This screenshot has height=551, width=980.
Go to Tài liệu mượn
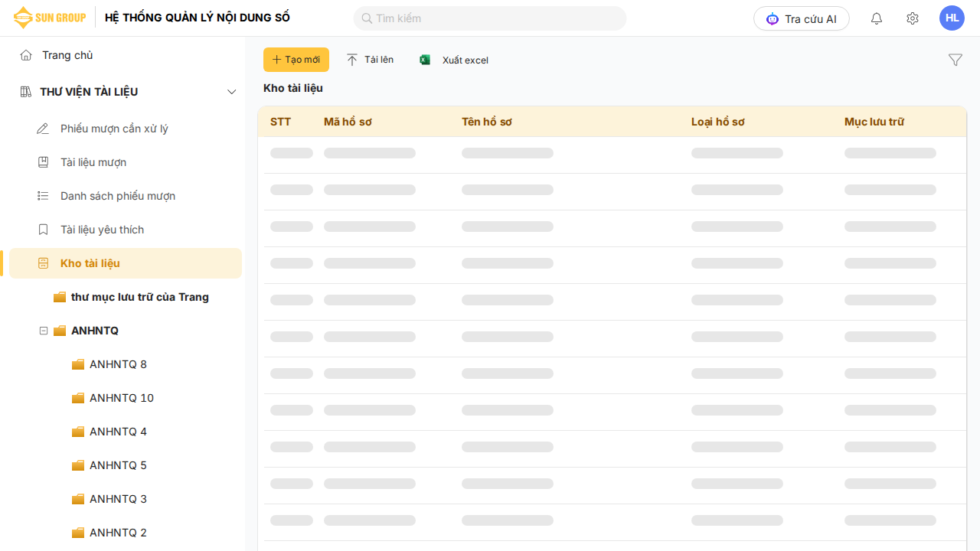(93, 162)
